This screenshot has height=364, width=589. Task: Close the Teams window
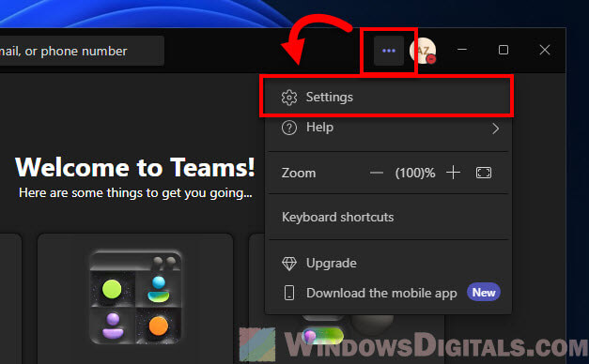click(x=545, y=50)
